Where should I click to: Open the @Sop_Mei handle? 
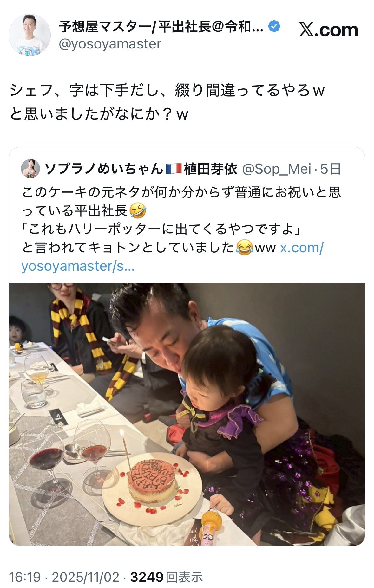coord(277,169)
